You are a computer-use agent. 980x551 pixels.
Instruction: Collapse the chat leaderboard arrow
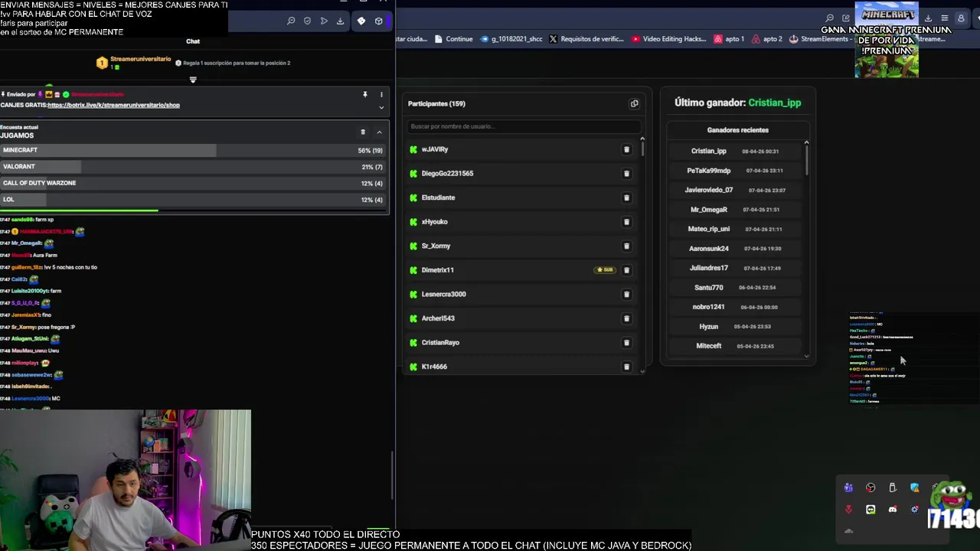point(193,80)
